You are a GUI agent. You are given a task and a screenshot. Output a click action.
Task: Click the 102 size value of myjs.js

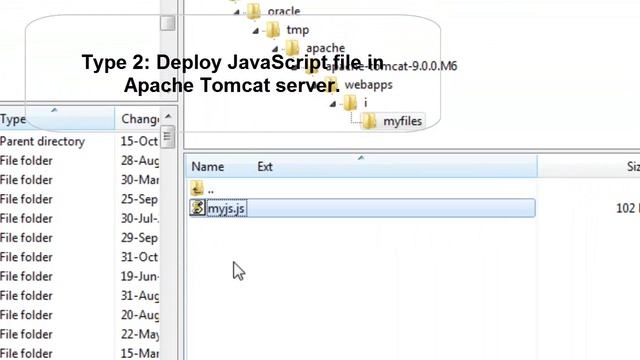click(626, 208)
